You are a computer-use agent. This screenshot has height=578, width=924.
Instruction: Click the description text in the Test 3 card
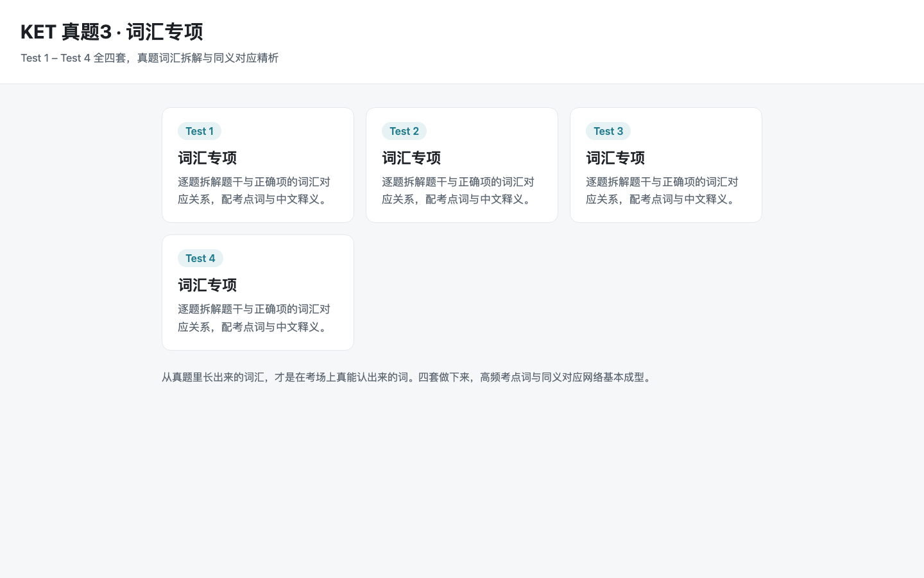tap(662, 191)
